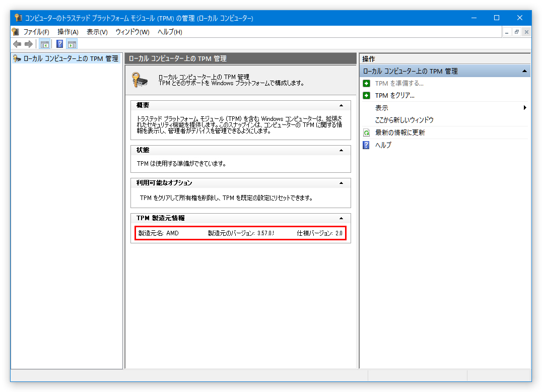Click question mark icon beside ヘルプ action
The height and width of the screenshot is (392, 542).
point(366,145)
